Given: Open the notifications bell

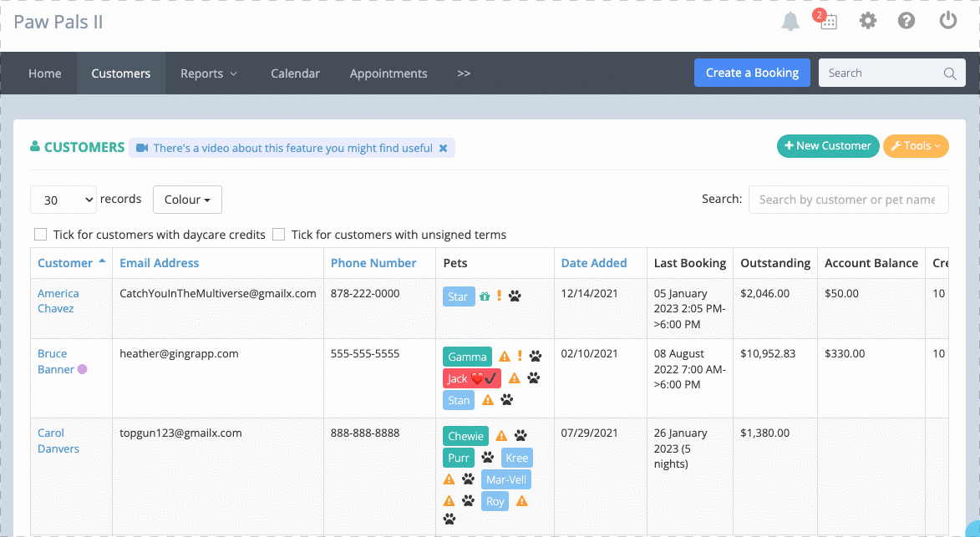Looking at the screenshot, I should [x=790, y=21].
